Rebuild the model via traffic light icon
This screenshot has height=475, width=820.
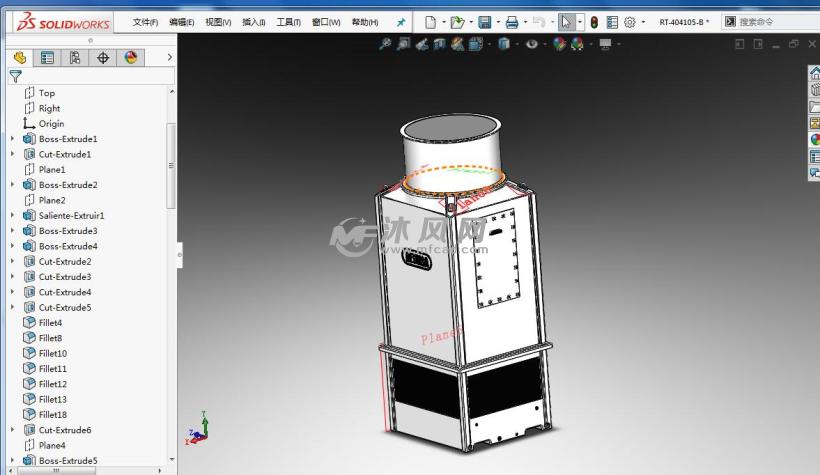[x=594, y=22]
